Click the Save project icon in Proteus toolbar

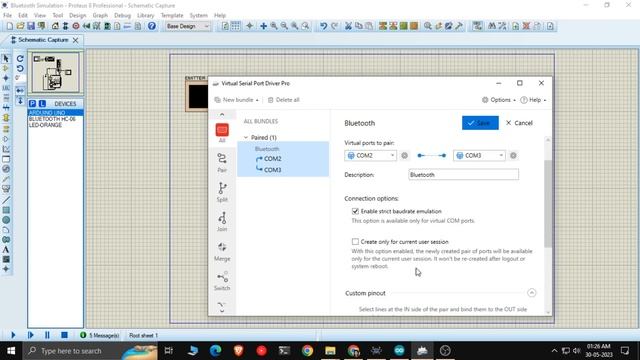pos(31,26)
